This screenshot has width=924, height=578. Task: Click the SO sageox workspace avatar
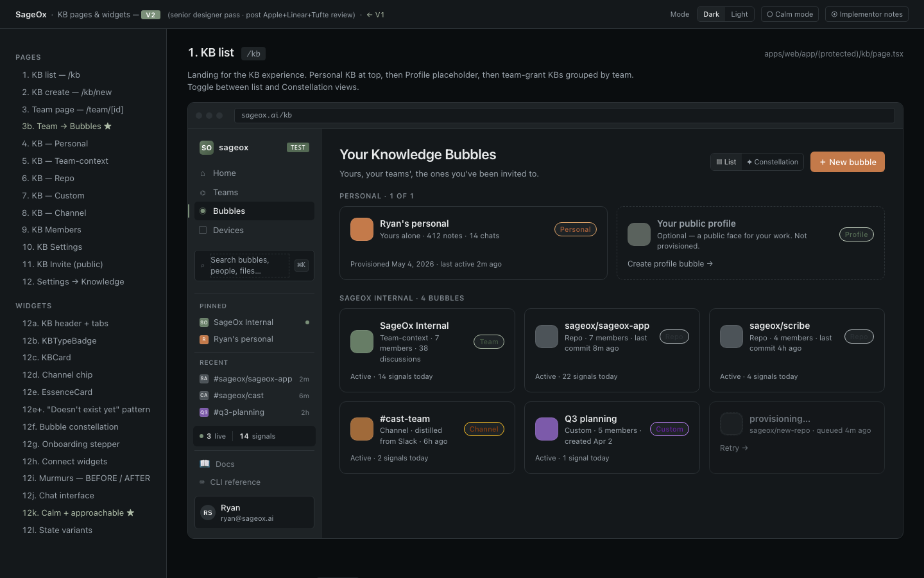[x=207, y=147]
